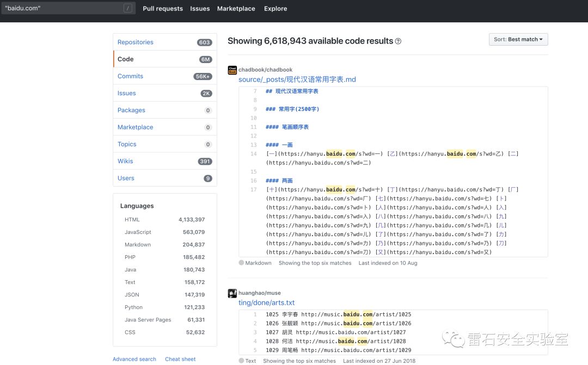The height and width of the screenshot is (365, 588).
Task: Open the ting/done/arts.txt file link
Action: tap(266, 303)
